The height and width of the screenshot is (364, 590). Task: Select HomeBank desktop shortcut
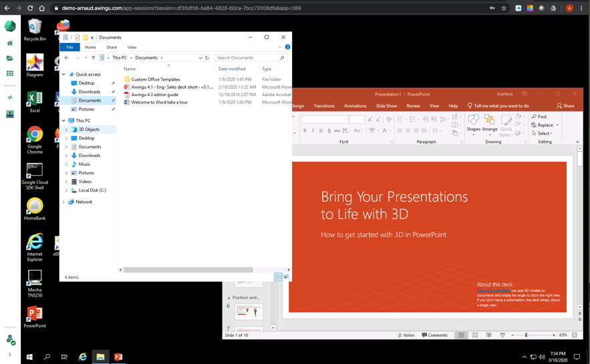pyautogui.click(x=35, y=208)
